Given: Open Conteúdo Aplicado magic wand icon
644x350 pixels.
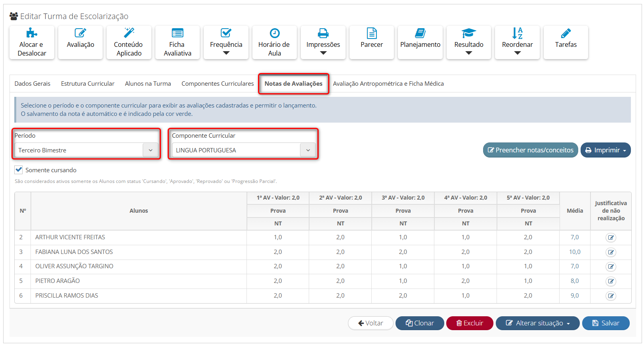Looking at the screenshot, I should (129, 33).
